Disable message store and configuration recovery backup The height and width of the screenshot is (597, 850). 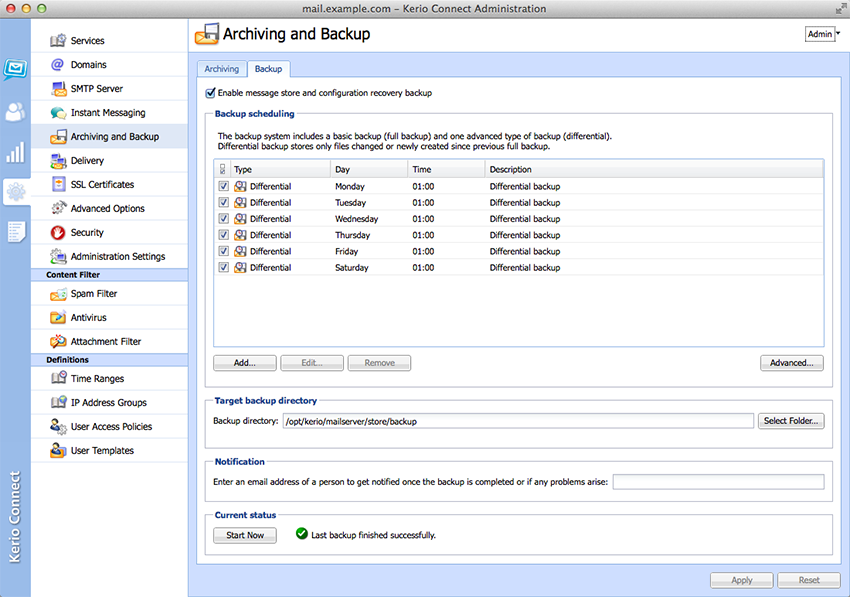[210, 93]
